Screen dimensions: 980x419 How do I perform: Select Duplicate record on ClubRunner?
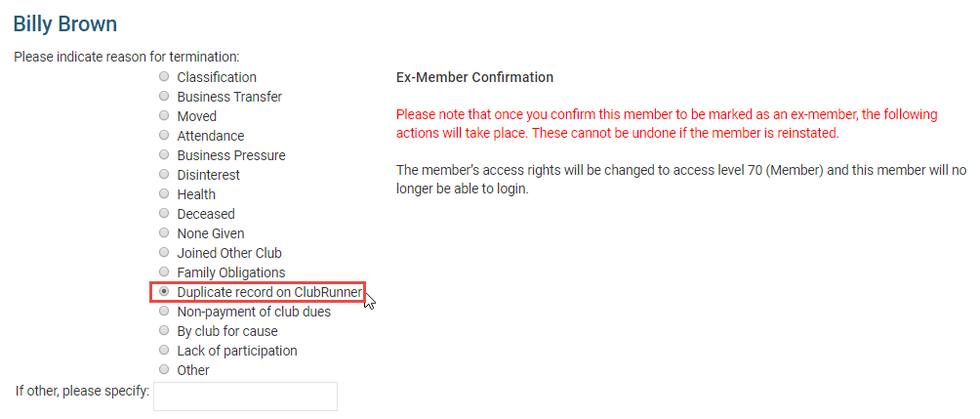click(x=164, y=292)
